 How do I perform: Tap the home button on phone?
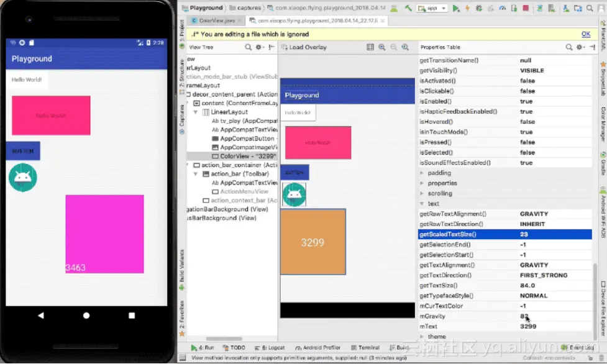pos(86,316)
